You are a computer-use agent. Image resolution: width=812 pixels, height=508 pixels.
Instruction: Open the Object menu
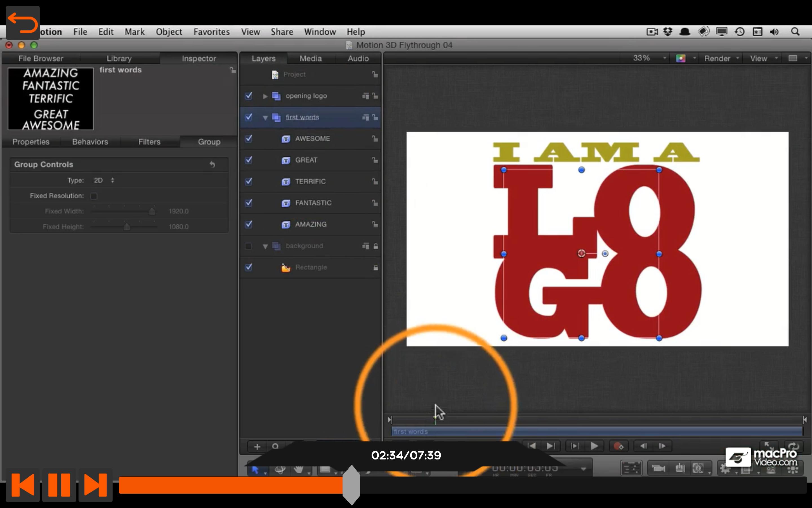pos(169,32)
